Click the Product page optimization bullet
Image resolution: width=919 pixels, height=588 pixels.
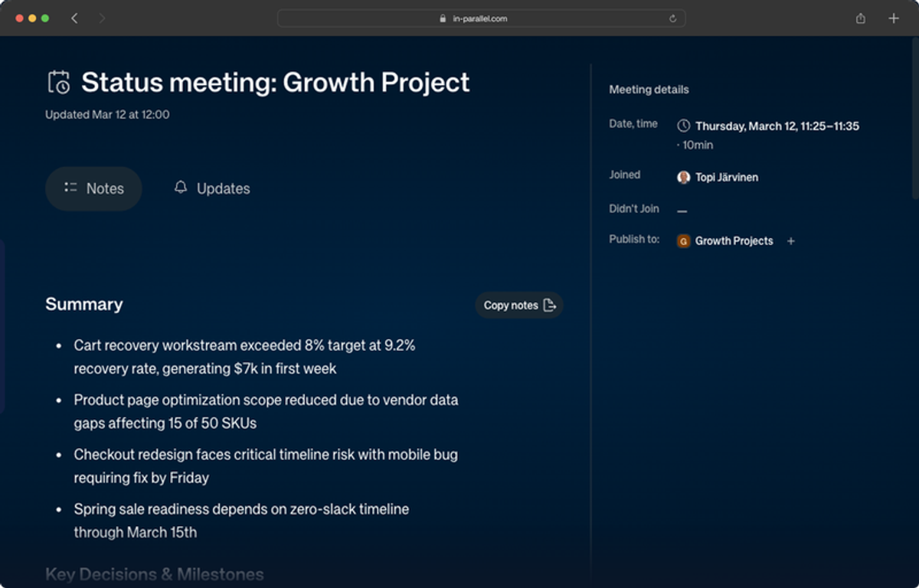pyautogui.click(x=266, y=411)
